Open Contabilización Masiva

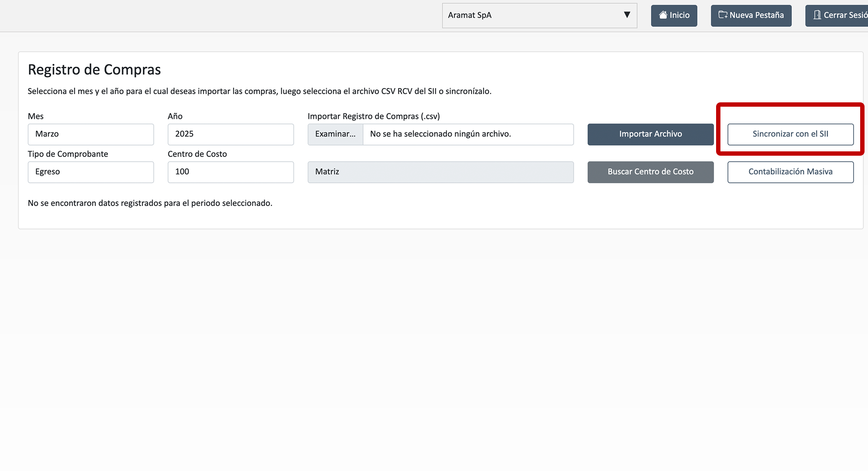tap(790, 172)
